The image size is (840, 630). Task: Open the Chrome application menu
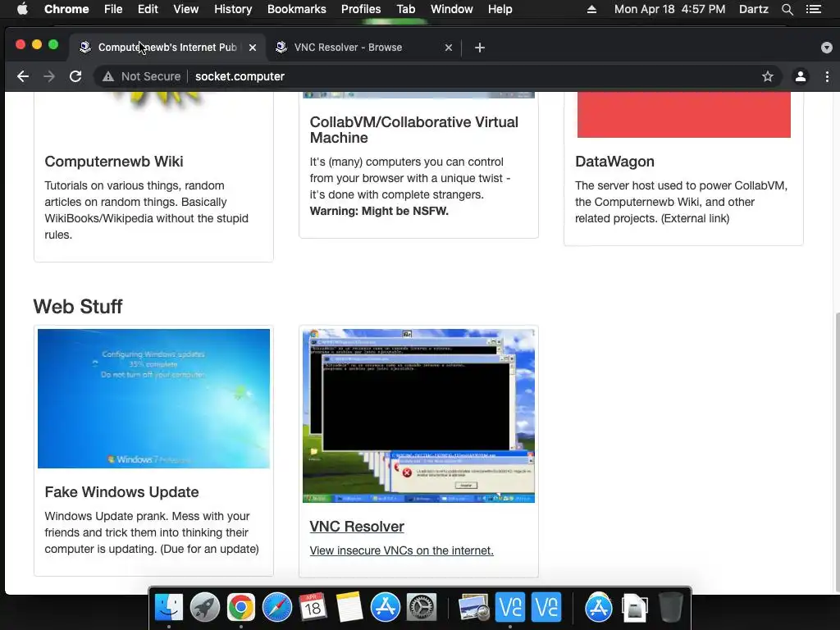point(66,9)
